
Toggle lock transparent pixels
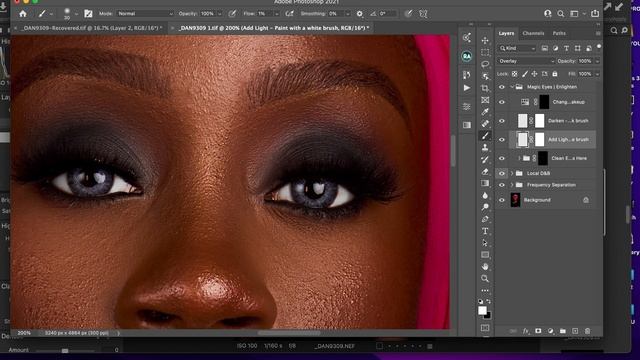[x=515, y=74]
